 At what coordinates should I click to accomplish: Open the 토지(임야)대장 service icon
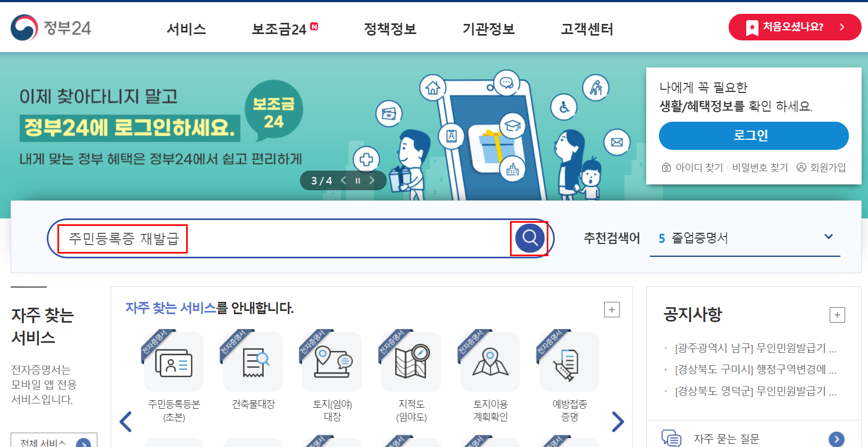pyautogui.click(x=332, y=362)
